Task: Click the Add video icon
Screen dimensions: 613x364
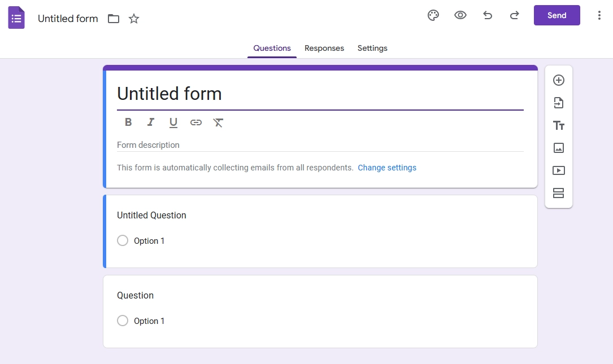Action: pos(559,170)
